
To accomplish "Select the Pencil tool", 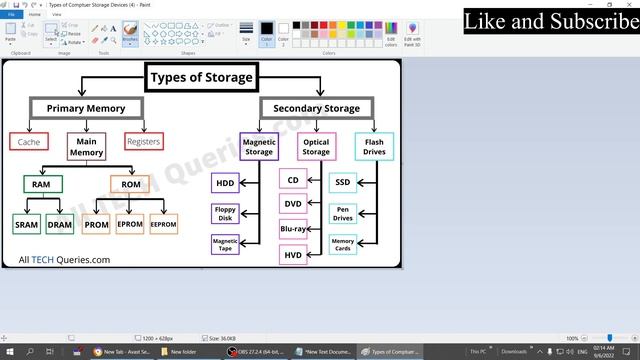I will [x=95, y=28].
